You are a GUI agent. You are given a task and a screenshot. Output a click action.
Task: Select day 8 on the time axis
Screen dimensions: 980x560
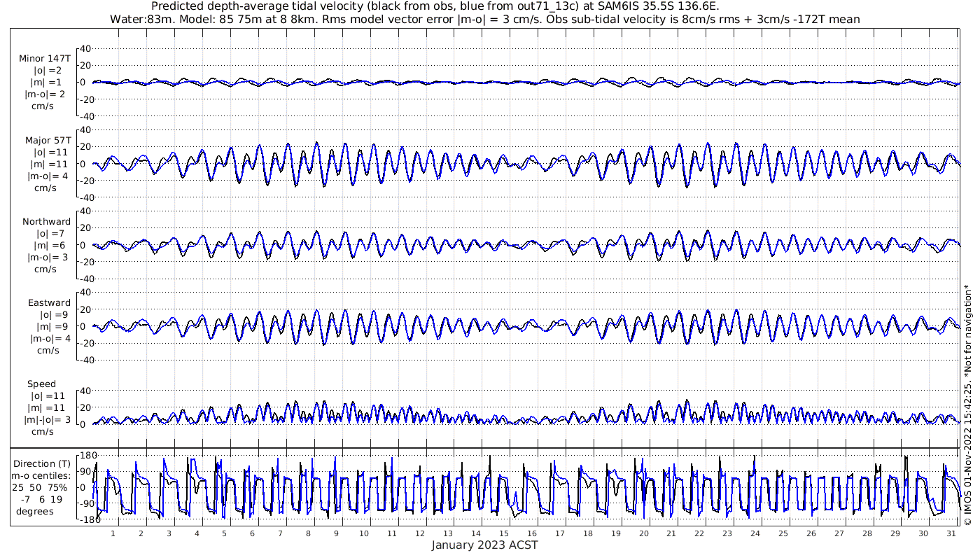coord(308,533)
